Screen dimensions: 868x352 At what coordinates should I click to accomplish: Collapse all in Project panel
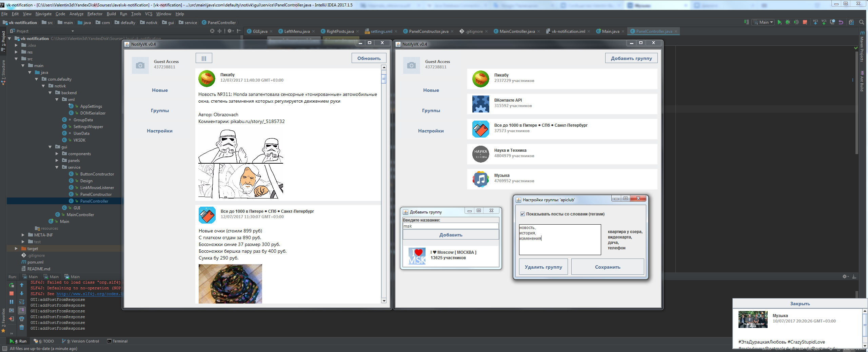coord(219,31)
